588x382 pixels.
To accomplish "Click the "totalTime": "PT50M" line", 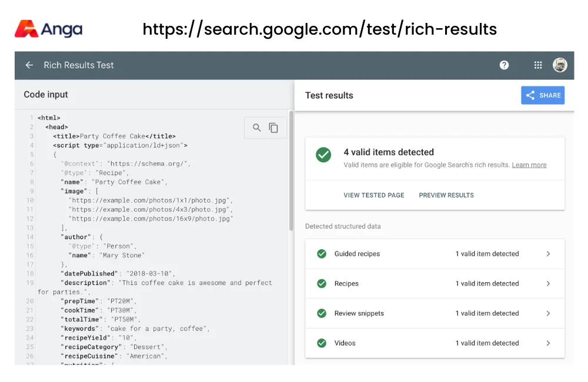I will click(x=101, y=320).
